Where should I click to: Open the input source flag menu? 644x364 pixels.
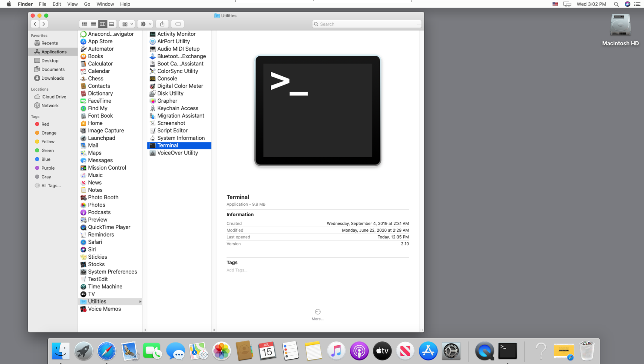point(555,4)
